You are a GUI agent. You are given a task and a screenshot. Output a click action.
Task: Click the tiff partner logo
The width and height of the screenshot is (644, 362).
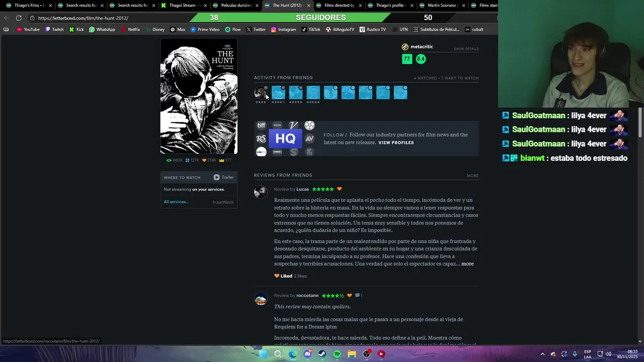coord(261,125)
